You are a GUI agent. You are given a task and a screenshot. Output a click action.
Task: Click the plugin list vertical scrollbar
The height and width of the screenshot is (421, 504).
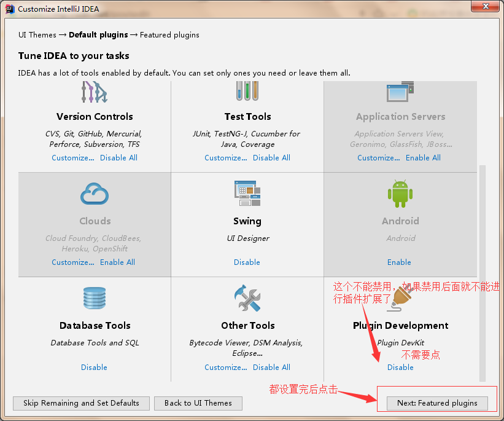coord(482,273)
